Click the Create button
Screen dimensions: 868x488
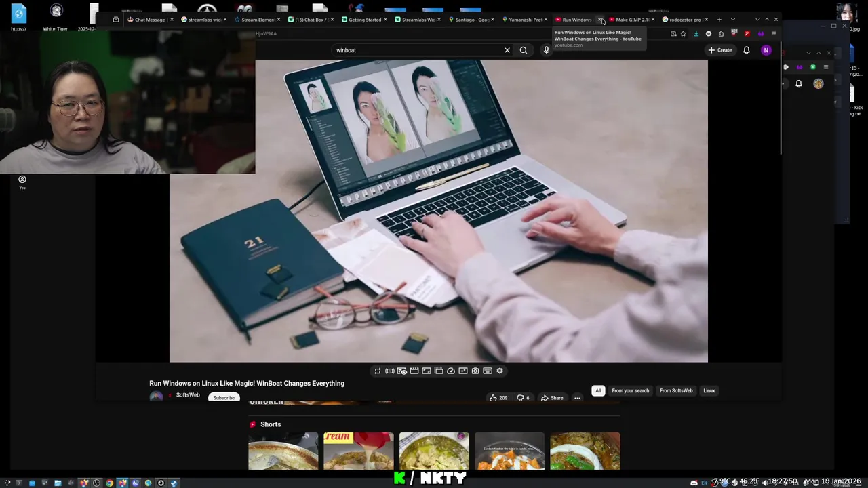click(720, 50)
